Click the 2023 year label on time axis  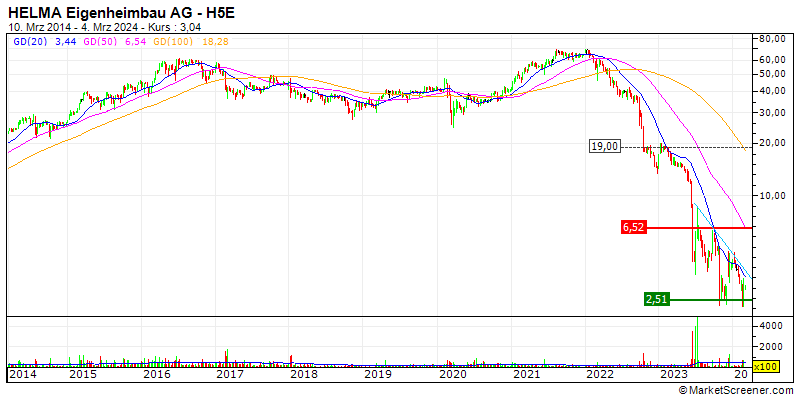pos(672,375)
